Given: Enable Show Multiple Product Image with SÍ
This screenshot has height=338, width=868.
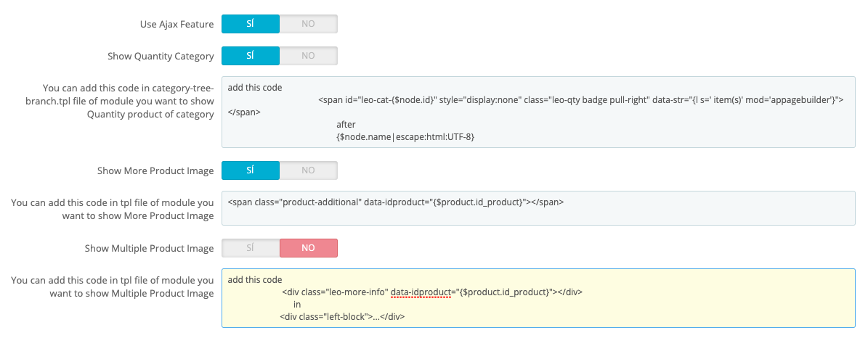Looking at the screenshot, I should click(250, 248).
